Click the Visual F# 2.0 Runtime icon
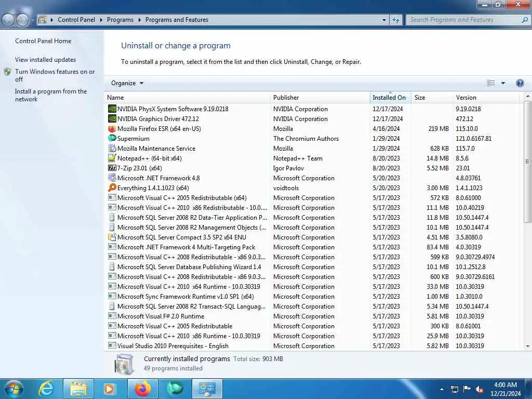 [x=112, y=316]
